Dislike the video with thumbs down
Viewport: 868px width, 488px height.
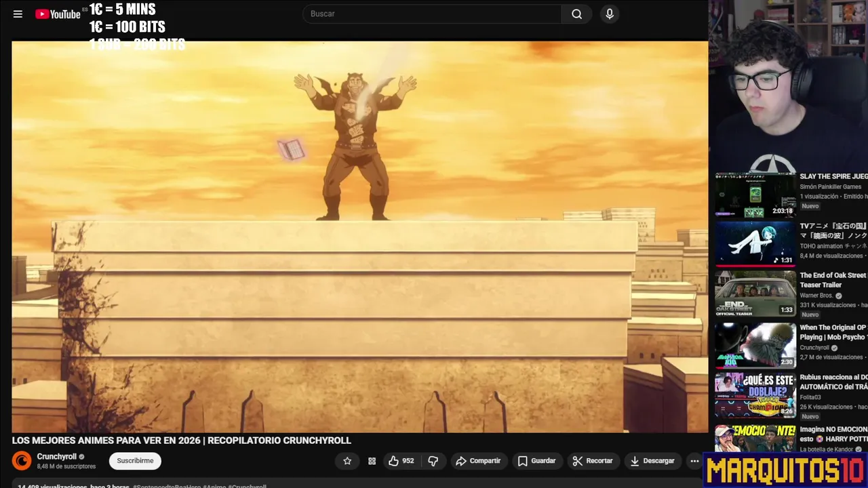point(433,461)
